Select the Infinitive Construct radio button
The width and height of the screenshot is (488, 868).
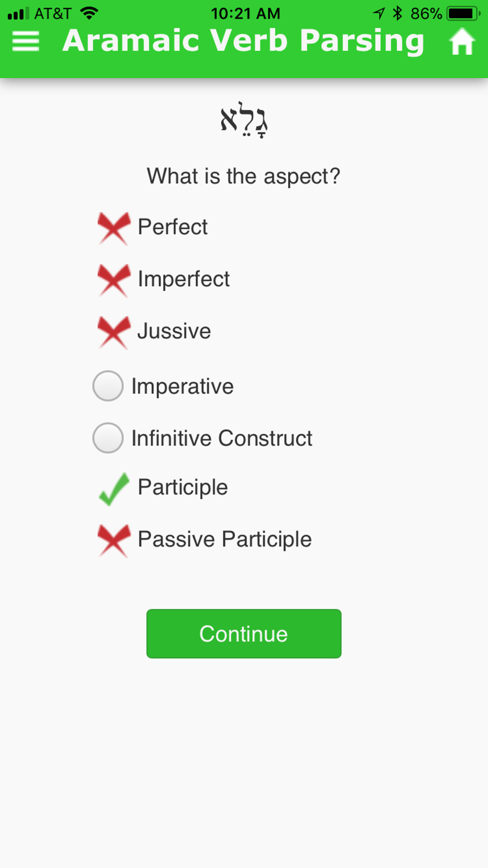[108, 438]
